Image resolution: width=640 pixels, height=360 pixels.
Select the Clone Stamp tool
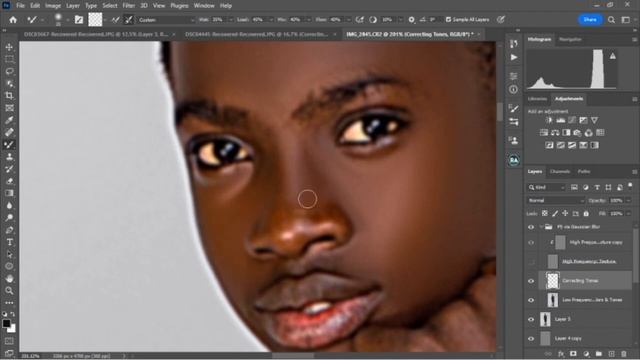[9, 157]
